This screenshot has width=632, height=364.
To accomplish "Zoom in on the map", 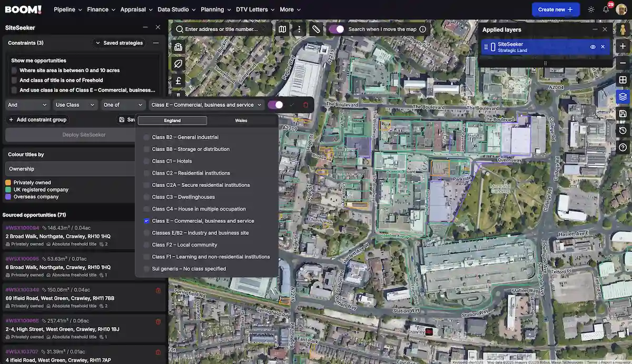I will 623,46.
